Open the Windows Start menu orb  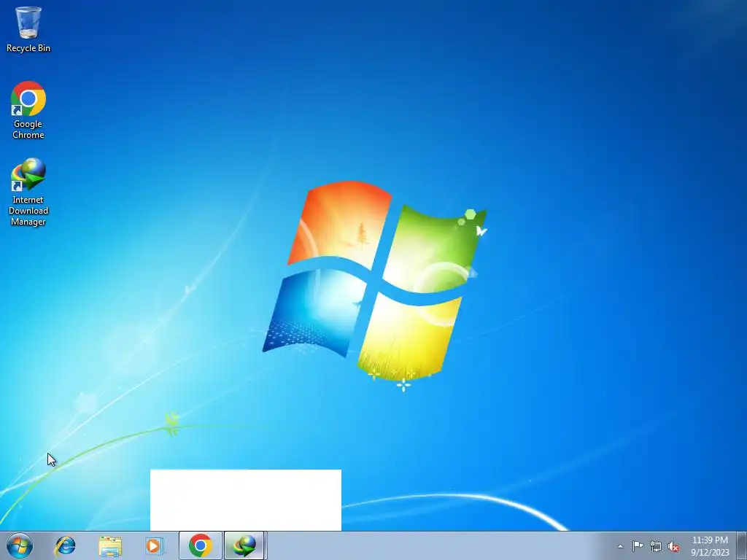(20, 545)
